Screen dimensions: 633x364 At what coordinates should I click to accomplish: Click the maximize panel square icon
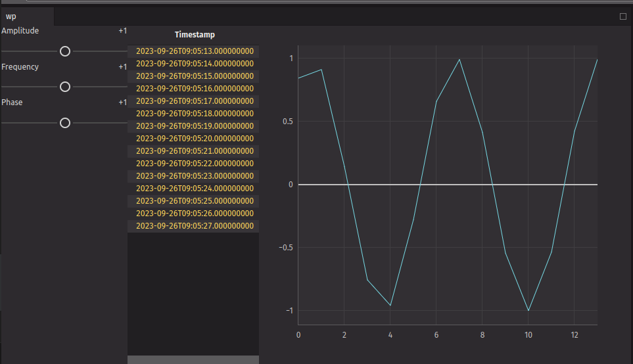point(623,17)
